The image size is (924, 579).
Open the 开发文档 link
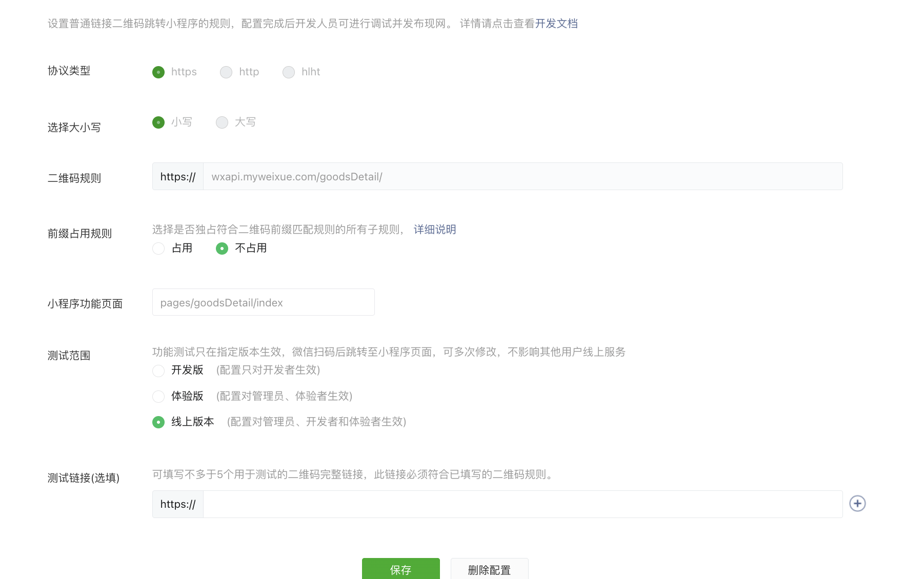556,24
